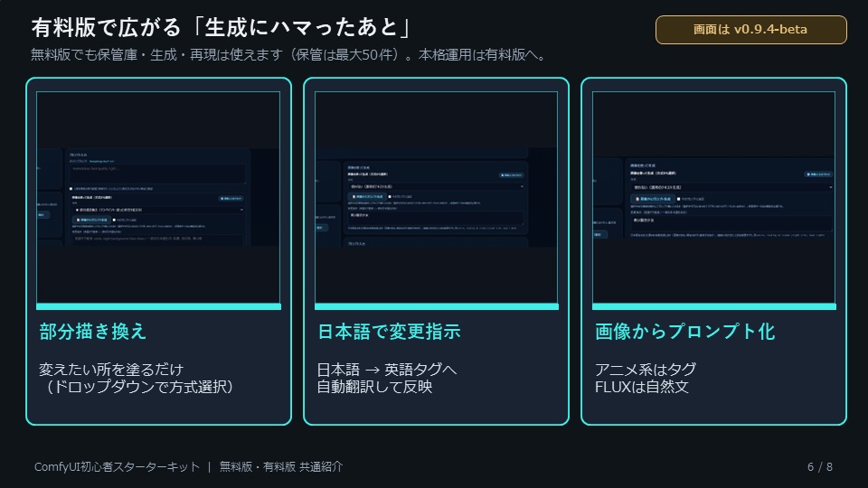Click the text 変えたい所を塗るだけ
Image resolution: width=868 pixels, height=488 pixels.
[x=111, y=369]
